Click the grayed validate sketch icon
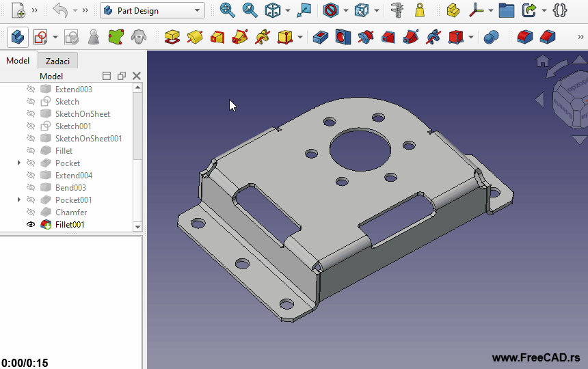Viewport: 588px width, 369px height. (x=71, y=37)
